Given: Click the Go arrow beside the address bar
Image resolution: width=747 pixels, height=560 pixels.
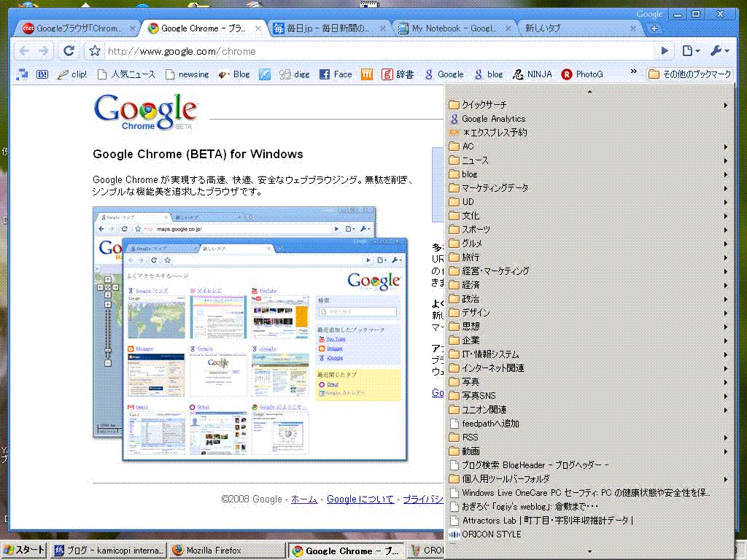Looking at the screenshot, I should pos(665,51).
